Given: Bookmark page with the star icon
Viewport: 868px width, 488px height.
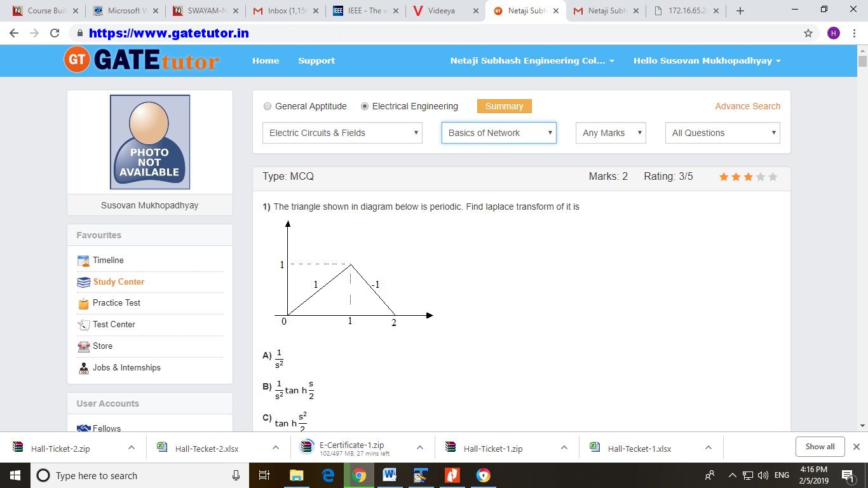Looking at the screenshot, I should coord(808,33).
